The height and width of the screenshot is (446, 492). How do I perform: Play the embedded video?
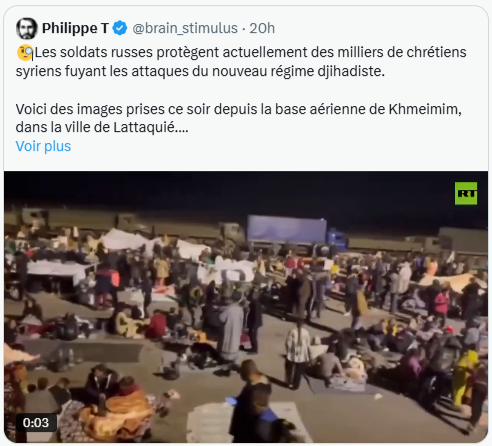246,307
